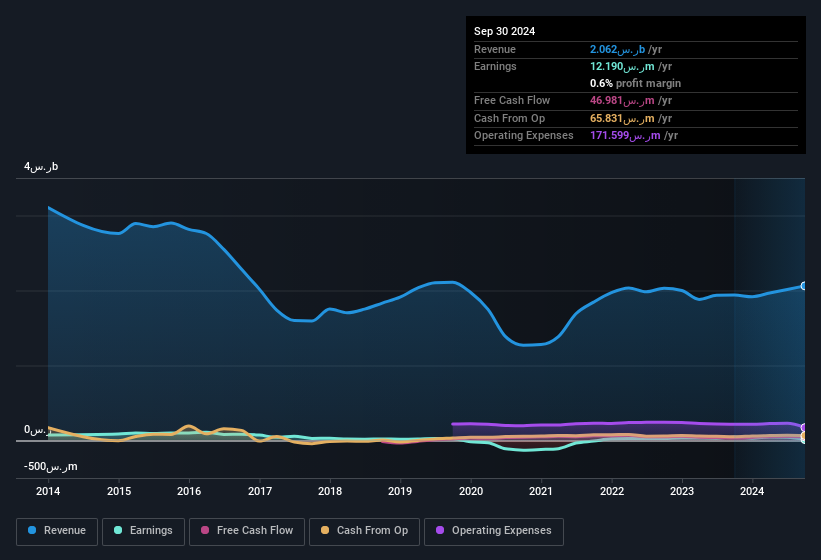Toggle the Cash From Op legend button
Image resolution: width=821 pixels, height=560 pixels.
pyautogui.click(x=364, y=531)
